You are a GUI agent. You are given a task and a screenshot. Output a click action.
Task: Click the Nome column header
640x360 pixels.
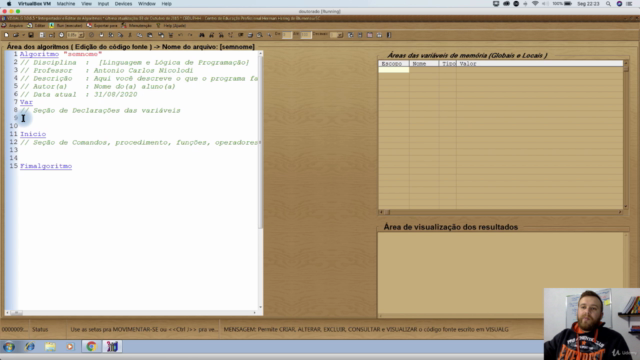click(424, 64)
